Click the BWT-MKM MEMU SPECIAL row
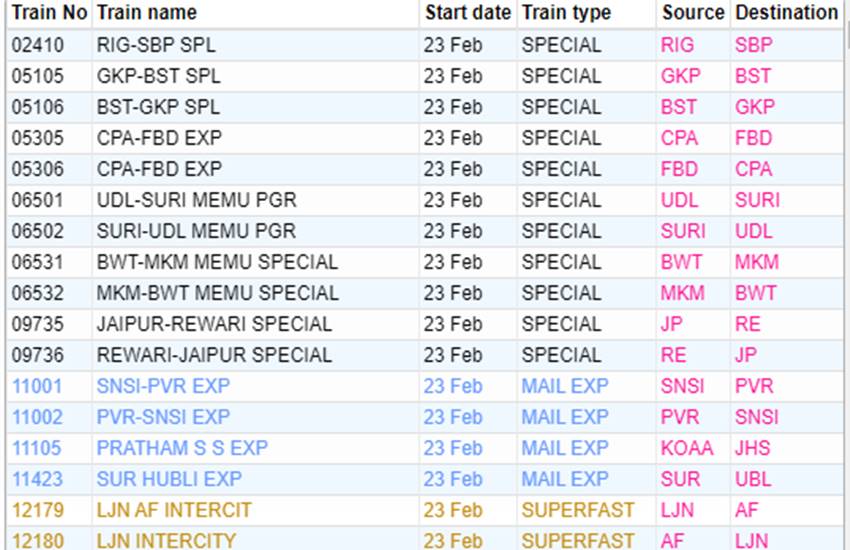The image size is (850, 550). pos(424,262)
